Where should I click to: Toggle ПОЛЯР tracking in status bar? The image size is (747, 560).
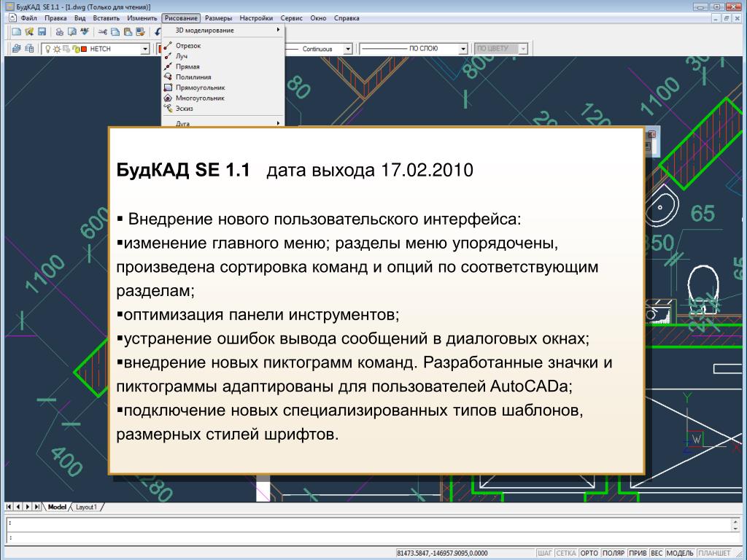pyautogui.click(x=614, y=553)
